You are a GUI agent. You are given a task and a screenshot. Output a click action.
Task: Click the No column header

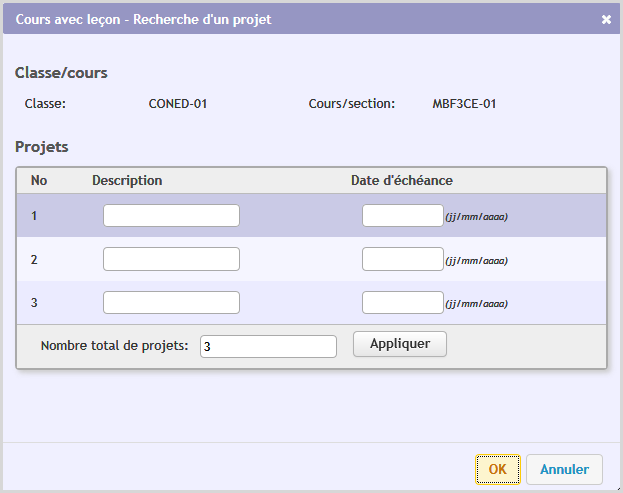[39, 181]
